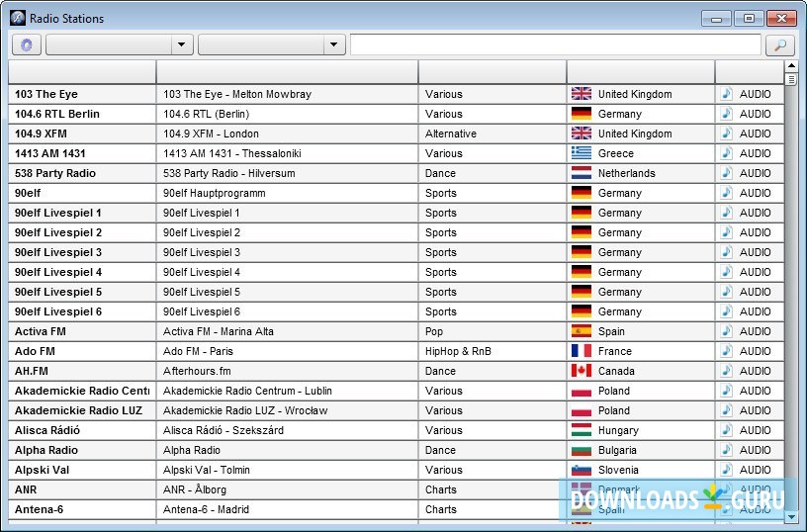The image size is (807, 532).
Task: Click the Spain flag for Activa FM
Action: [582, 331]
